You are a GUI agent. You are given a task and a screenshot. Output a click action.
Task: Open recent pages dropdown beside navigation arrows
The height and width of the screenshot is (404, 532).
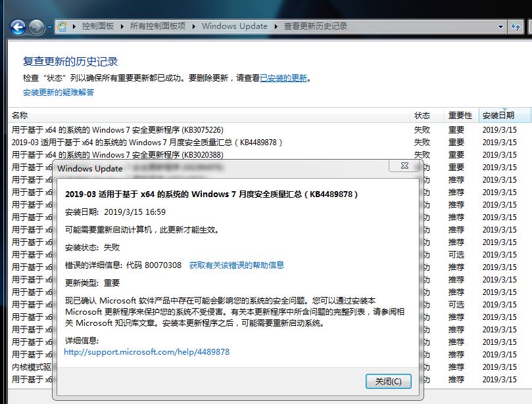[49, 28]
